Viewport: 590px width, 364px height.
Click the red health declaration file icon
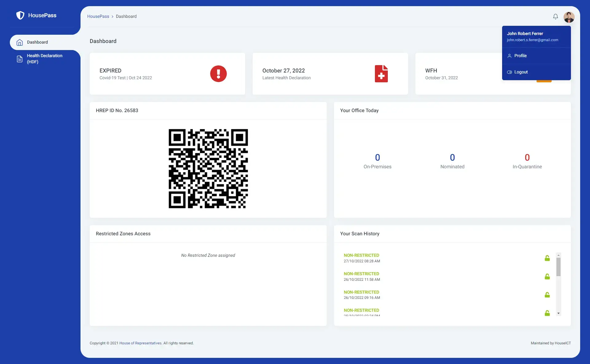coord(381,74)
